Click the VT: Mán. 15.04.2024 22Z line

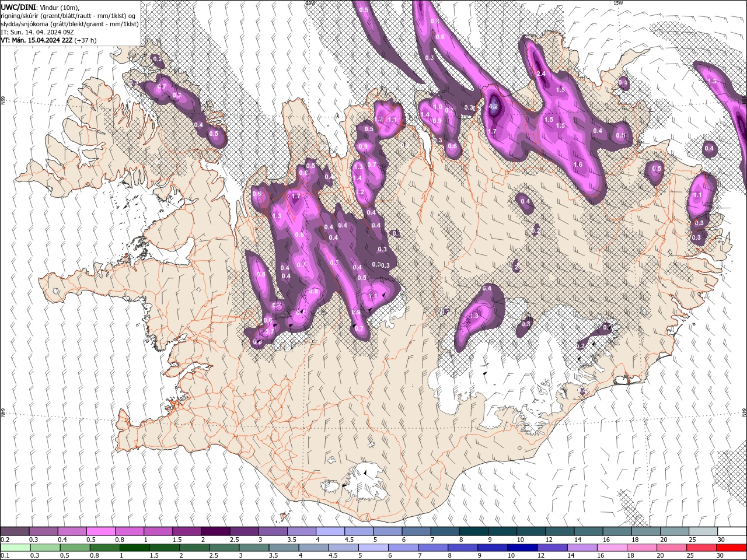coord(48,40)
